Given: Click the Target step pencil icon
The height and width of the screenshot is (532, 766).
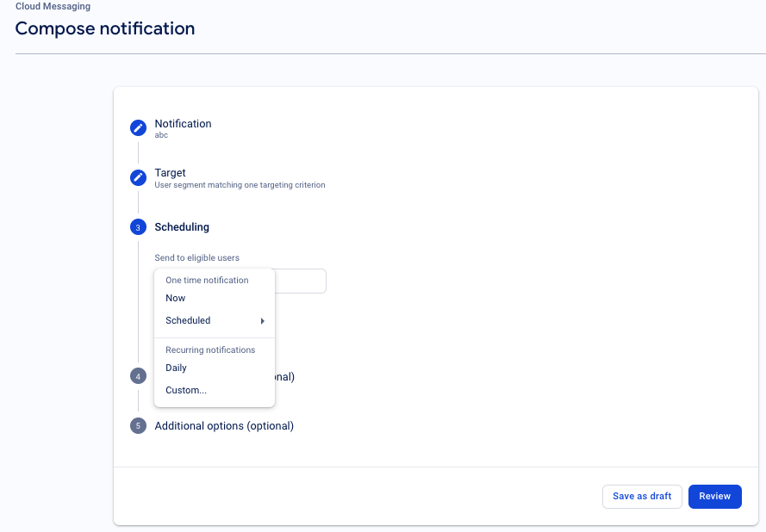Looking at the screenshot, I should click(138, 177).
